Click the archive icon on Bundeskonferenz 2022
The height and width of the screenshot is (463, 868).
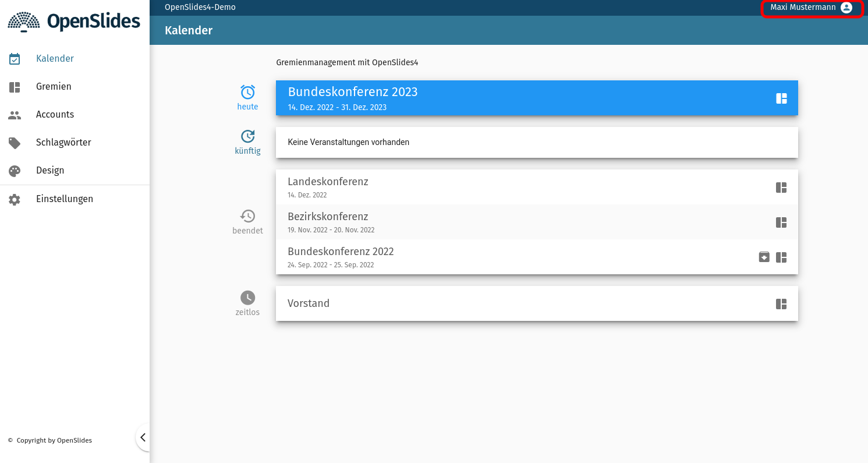click(x=764, y=257)
